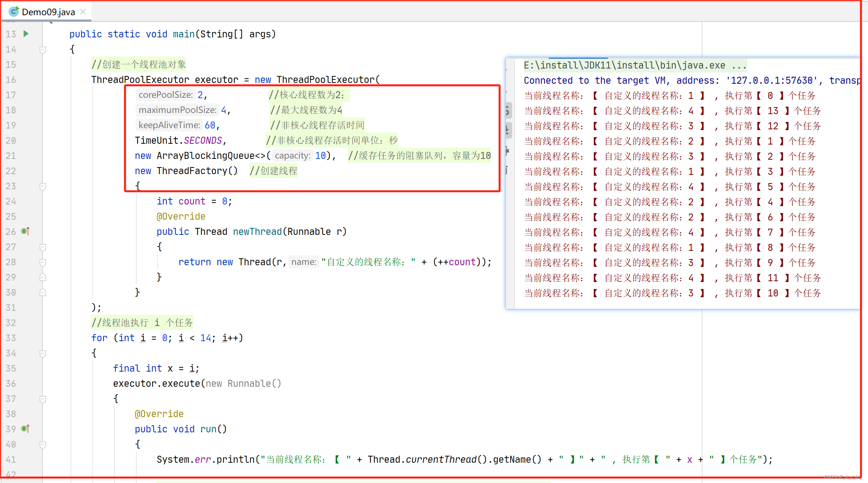Click the capacity inlay hint

click(x=292, y=155)
